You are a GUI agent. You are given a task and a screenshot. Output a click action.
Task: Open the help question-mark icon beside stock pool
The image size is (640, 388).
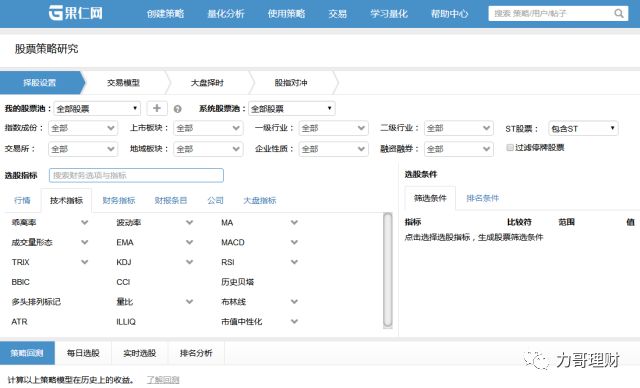click(177, 109)
